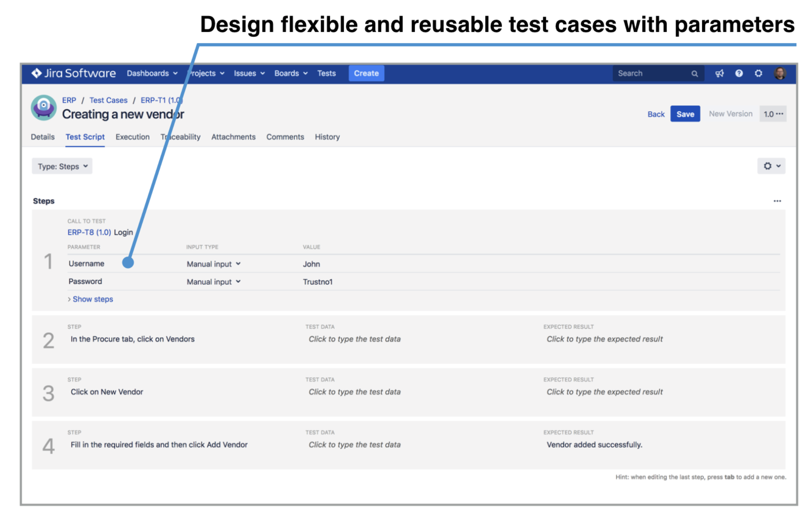The image size is (812, 516).
Task: Open the help question mark icon
Action: pyautogui.click(x=739, y=73)
